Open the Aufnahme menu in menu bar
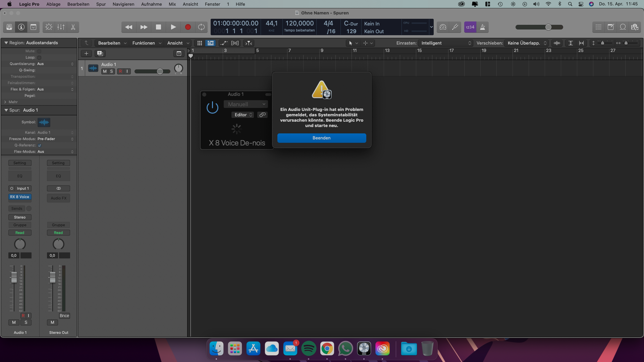644x362 pixels. pos(151,4)
